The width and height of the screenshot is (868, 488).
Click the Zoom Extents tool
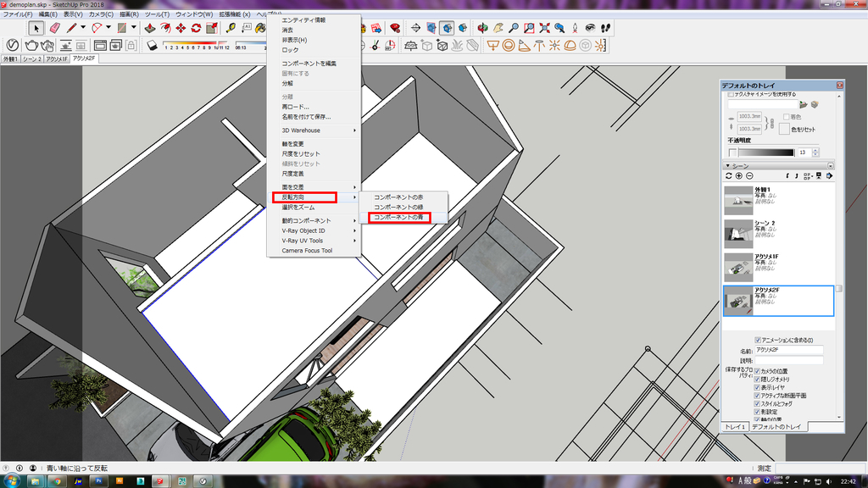point(545,28)
